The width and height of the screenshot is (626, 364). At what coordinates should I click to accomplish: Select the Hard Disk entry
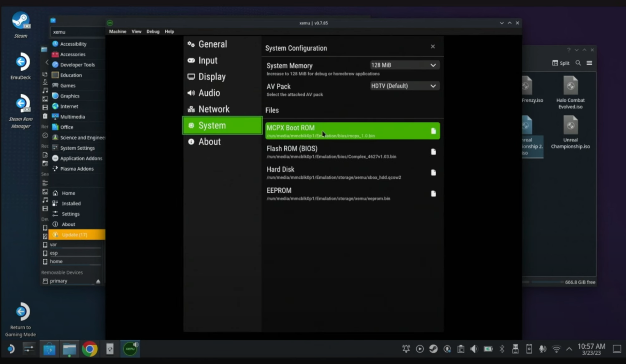[352, 173]
